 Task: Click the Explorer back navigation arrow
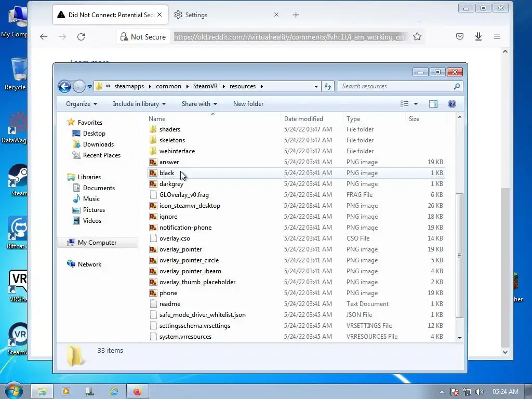pos(64,87)
